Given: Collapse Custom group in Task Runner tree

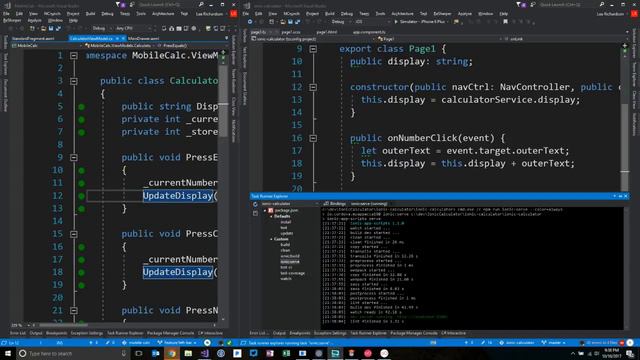Looking at the screenshot, I should coord(271,239).
